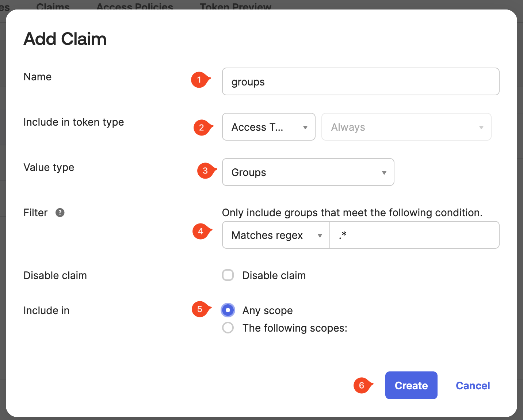Click the Cancel link
523x420 pixels.
tap(473, 385)
